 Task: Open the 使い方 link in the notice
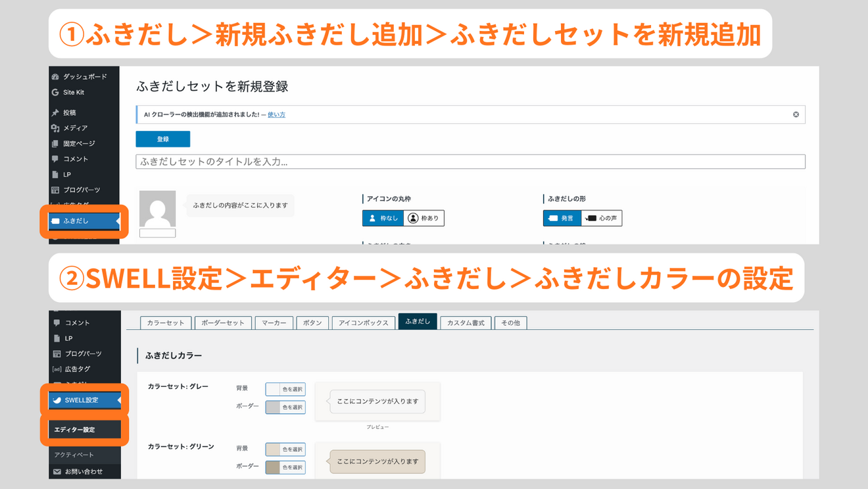tap(276, 115)
